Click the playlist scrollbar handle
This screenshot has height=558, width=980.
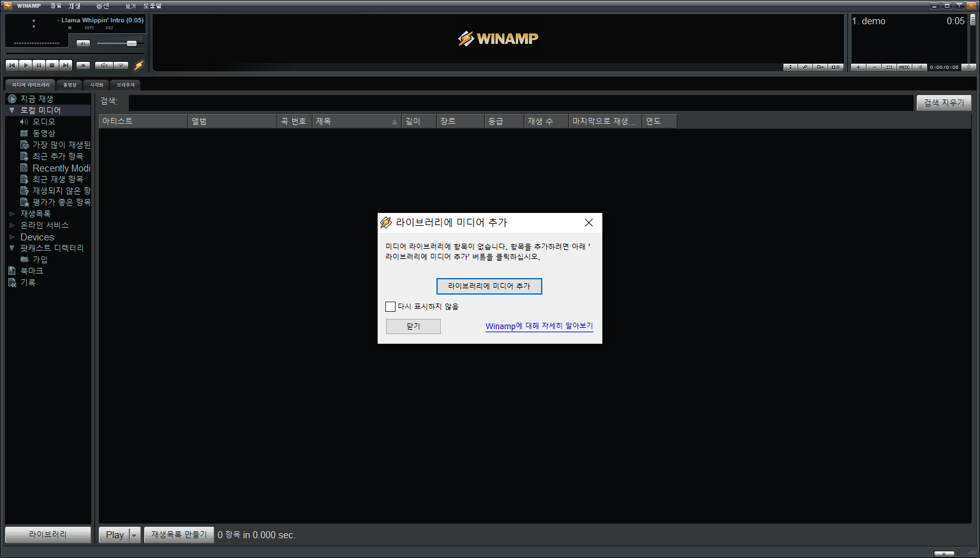pos(972,20)
